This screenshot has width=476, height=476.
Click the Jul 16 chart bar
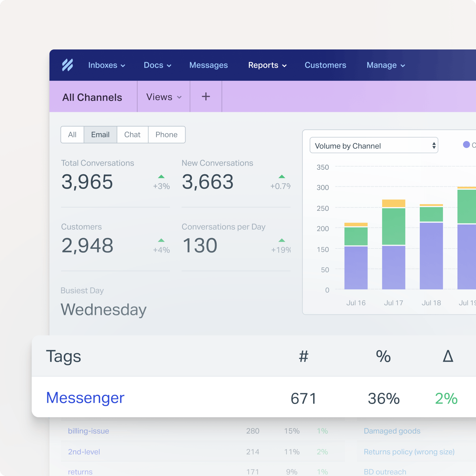click(x=356, y=256)
